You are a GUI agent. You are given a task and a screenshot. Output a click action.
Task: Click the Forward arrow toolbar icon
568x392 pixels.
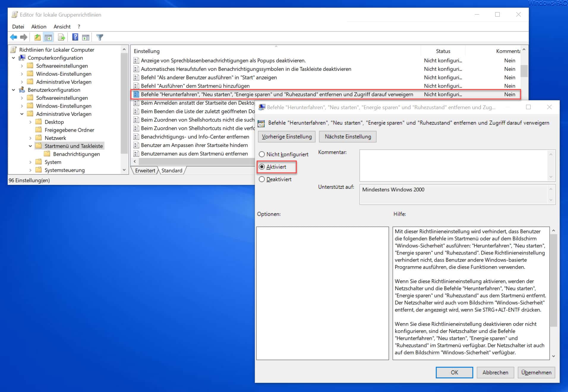(x=23, y=37)
